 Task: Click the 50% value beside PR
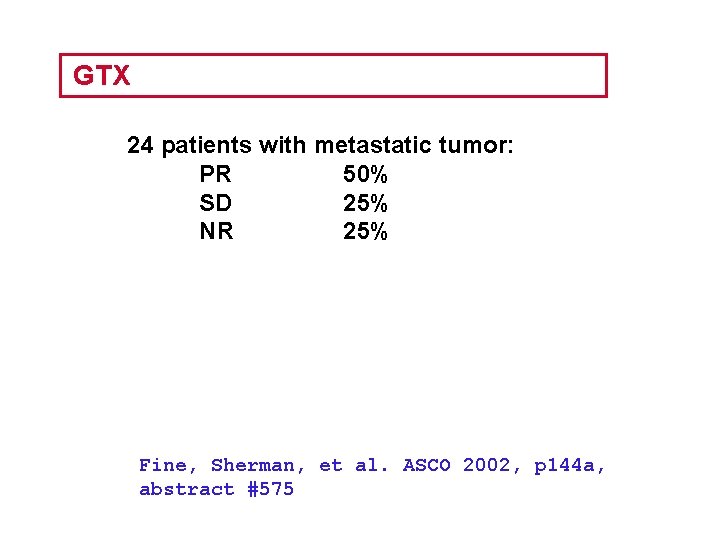point(365,175)
